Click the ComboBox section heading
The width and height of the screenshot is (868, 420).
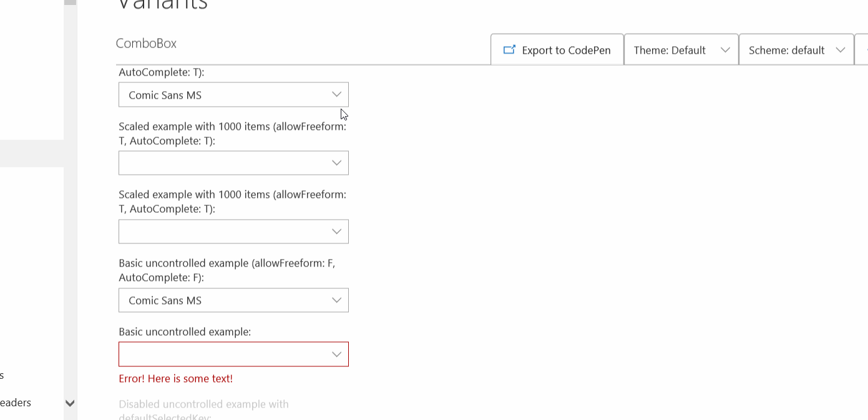(146, 43)
